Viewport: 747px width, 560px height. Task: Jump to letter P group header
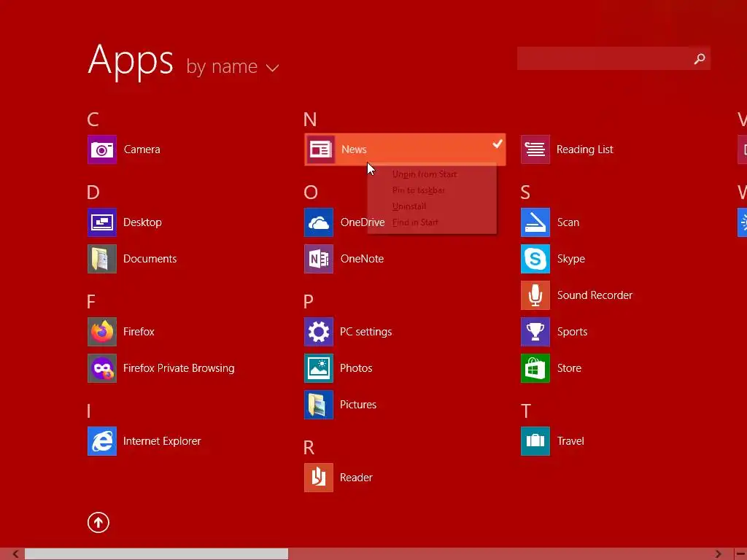[309, 301]
